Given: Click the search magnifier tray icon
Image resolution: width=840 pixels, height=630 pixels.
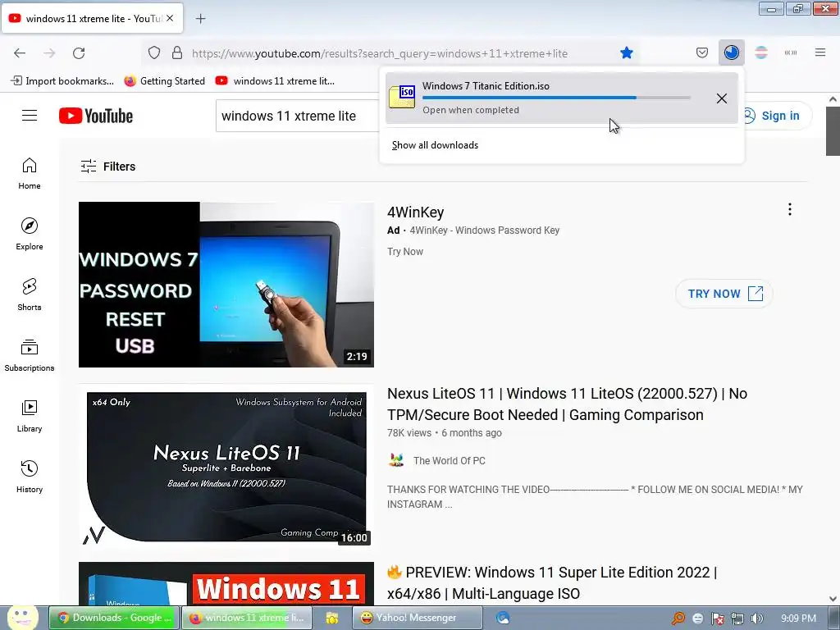Looking at the screenshot, I should click(678, 619).
